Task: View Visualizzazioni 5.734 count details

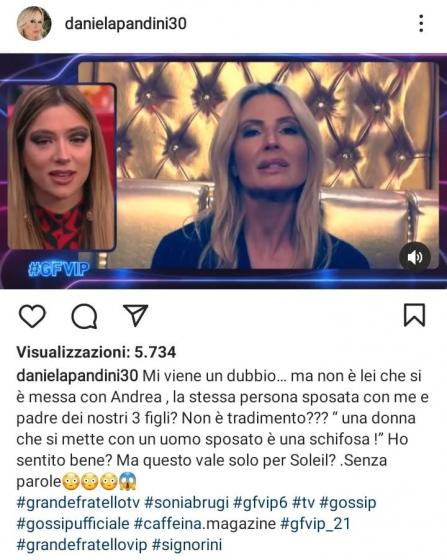Action: [96, 352]
